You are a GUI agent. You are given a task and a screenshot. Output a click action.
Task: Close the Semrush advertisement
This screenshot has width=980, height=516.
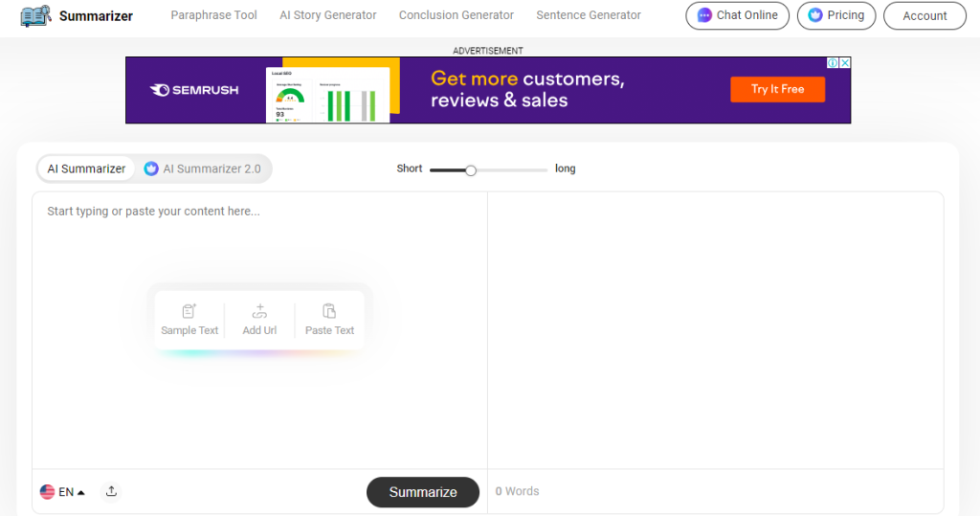844,62
